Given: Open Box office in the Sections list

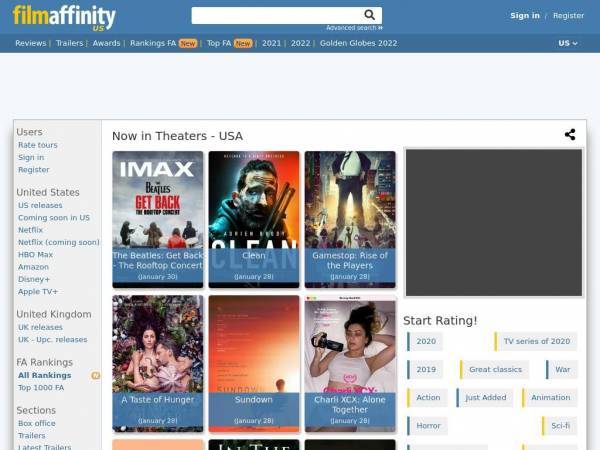Looking at the screenshot, I should 37,424.
